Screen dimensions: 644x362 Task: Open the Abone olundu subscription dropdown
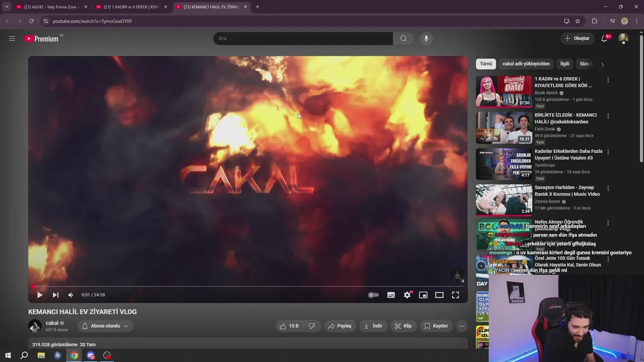[x=105, y=326]
